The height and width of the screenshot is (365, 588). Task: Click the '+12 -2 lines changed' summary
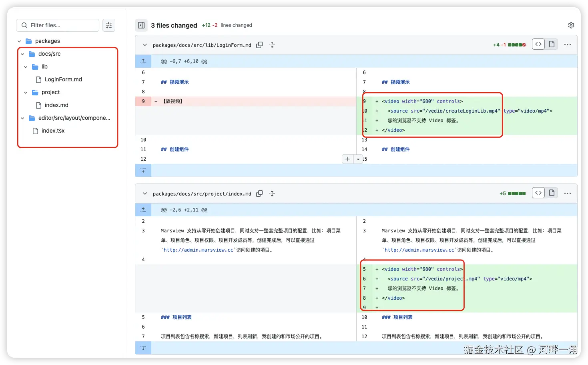pos(227,25)
